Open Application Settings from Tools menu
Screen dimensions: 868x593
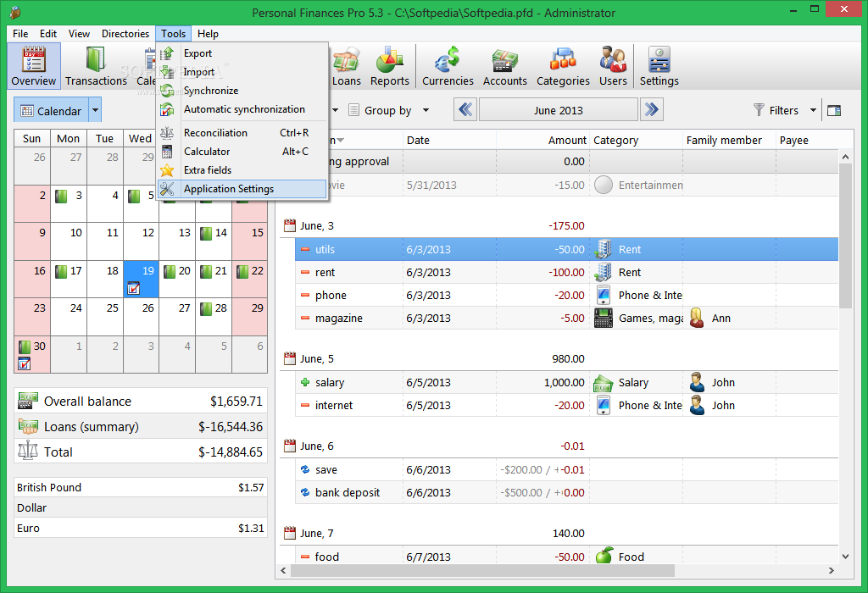[242, 189]
